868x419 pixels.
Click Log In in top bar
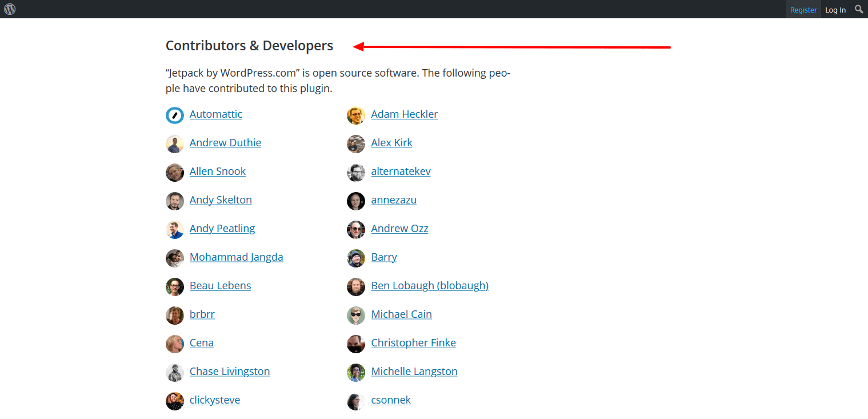(x=835, y=10)
